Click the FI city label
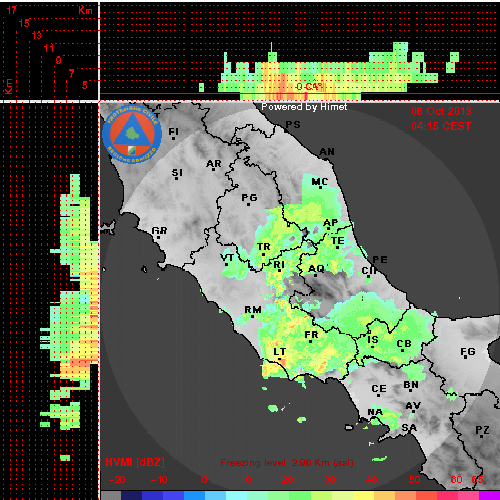The height and width of the screenshot is (500, 500). click(x=173, y=132)
